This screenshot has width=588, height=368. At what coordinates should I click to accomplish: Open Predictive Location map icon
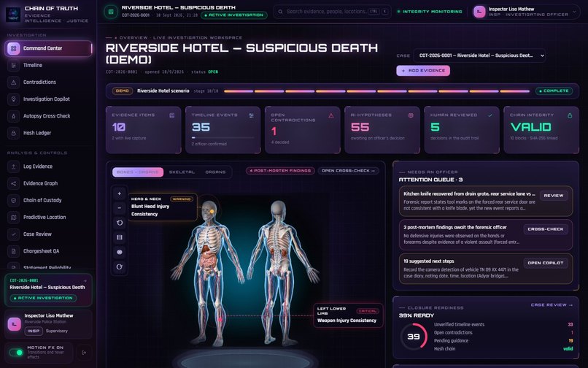click(14, 217)
